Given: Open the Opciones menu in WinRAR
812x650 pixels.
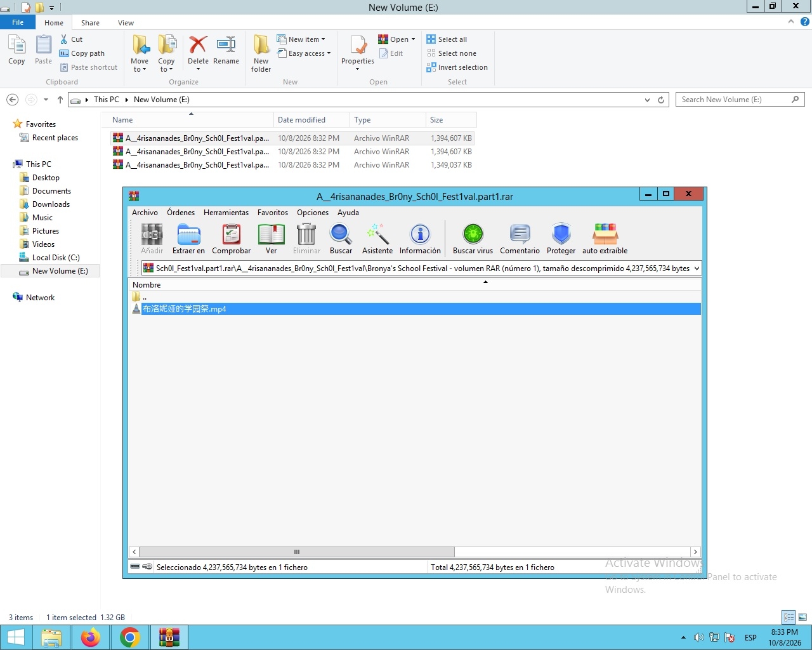Looking at the screenshot, I should 313,213.
